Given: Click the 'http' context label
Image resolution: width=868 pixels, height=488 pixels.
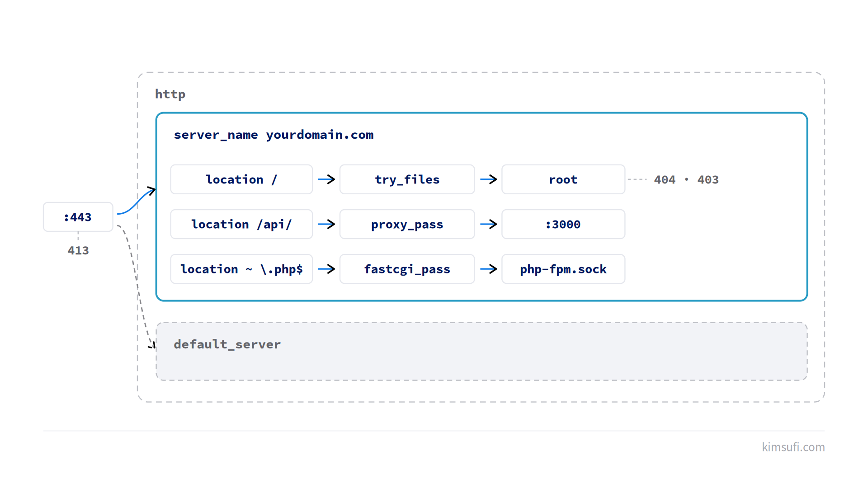Looking at the screenshot, I should click(170, 94).
